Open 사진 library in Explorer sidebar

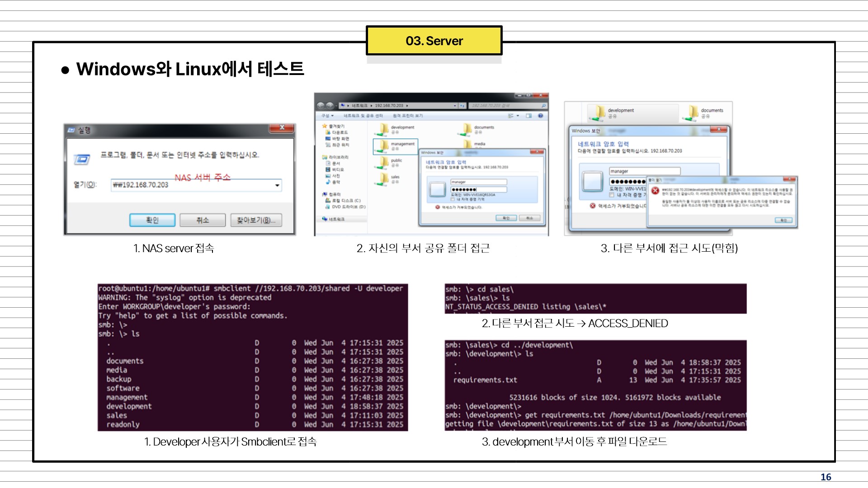point(333,176)
